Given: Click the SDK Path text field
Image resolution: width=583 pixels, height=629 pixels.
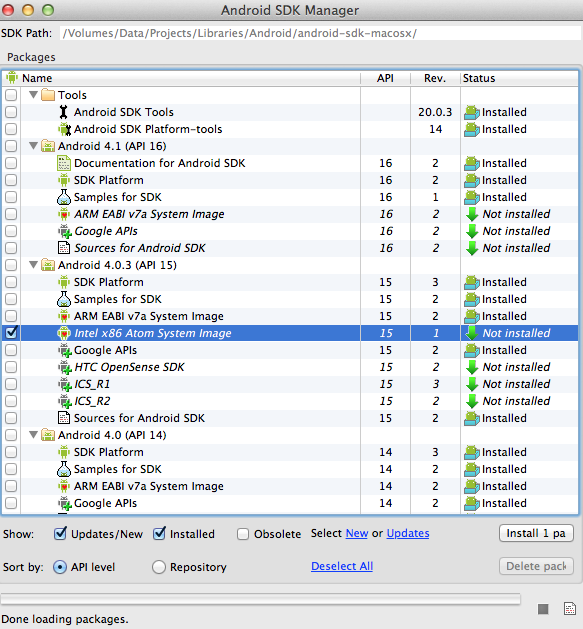Looking at the screenshot, I should [x=320, y=33].
